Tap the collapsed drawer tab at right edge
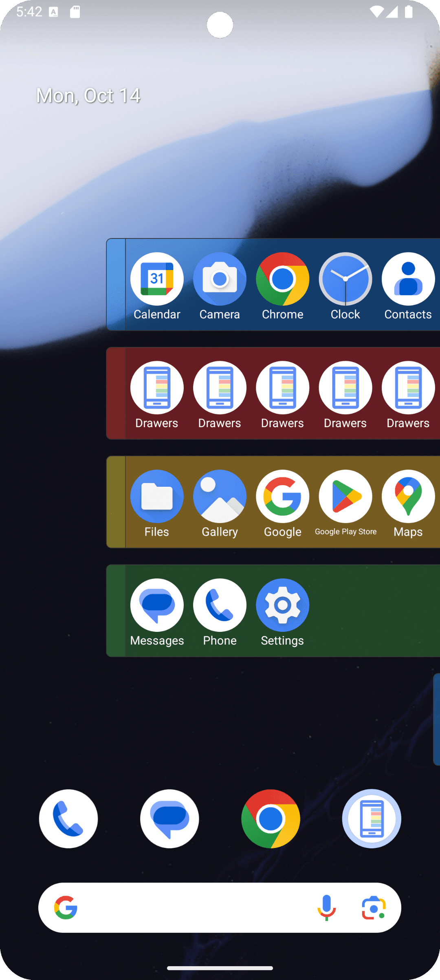The width and height of the screenshot is (440, 980). point(436,720)
